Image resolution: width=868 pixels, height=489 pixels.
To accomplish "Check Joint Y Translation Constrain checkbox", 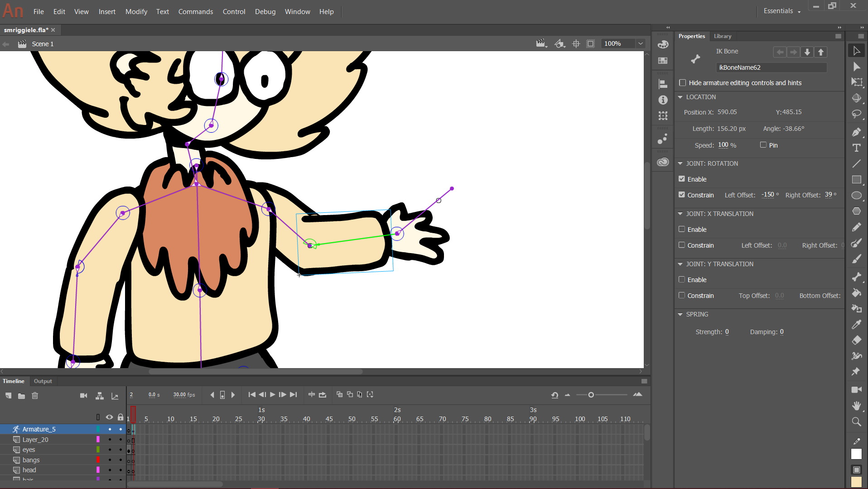I will click(682, 295).
